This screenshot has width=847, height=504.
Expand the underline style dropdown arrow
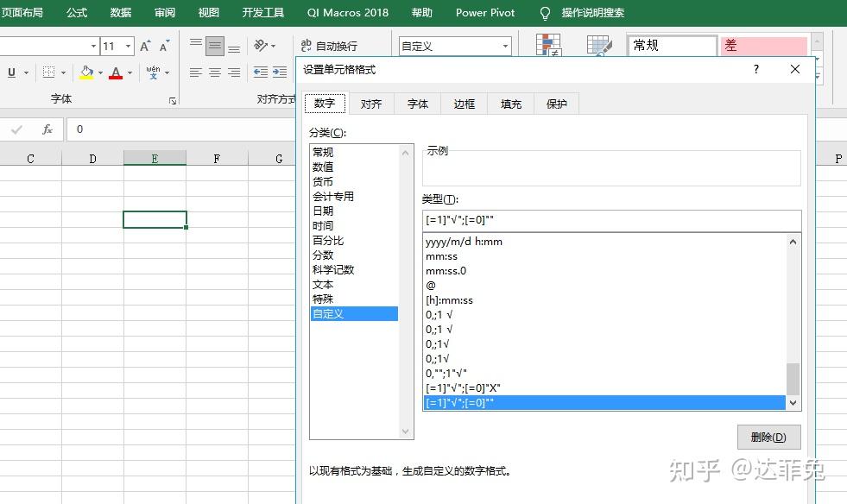coord(26,72)
